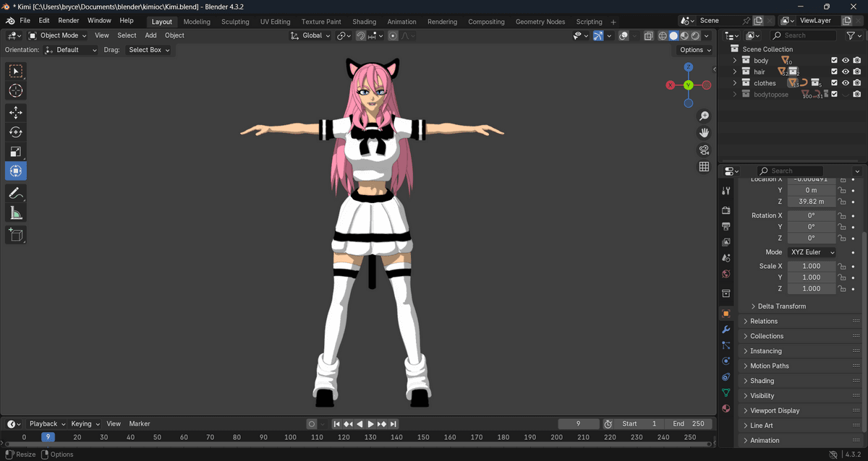
Task: Hide the hair collection with eye icon
Action: click(846, 72)
